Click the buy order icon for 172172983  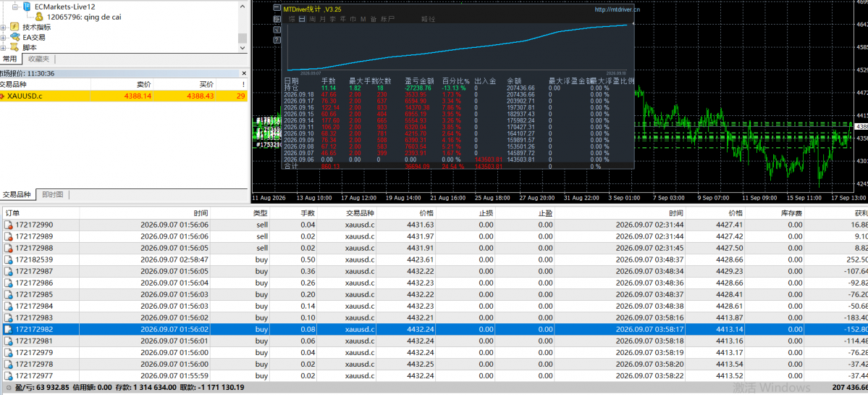[x=8, y=317]
